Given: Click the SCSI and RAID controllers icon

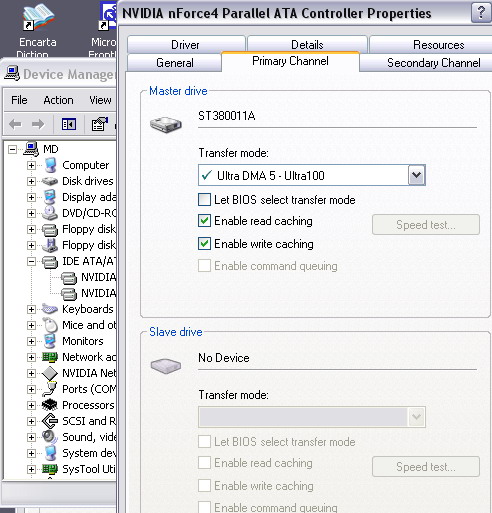Looking at the screenshot, I should [x=50, y=421].
